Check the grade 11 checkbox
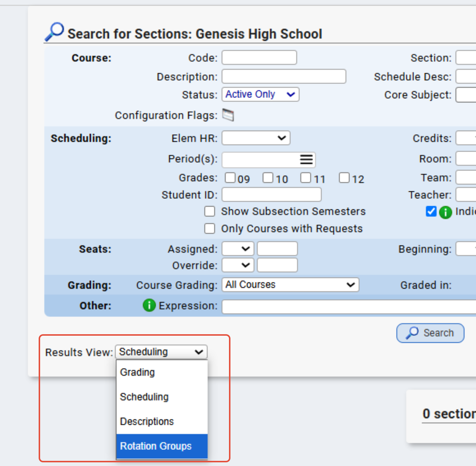476x466 pixels. coord(306,178)
